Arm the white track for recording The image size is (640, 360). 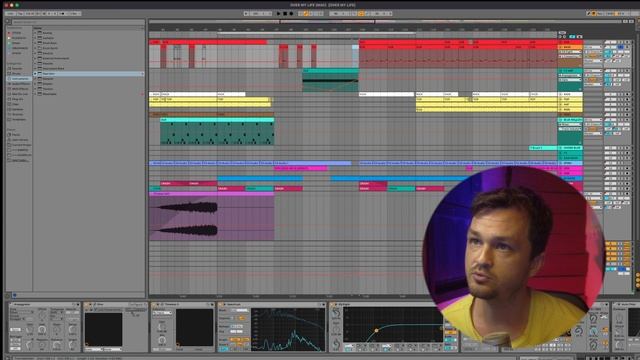pyautogui.click(x=627, y=94)
